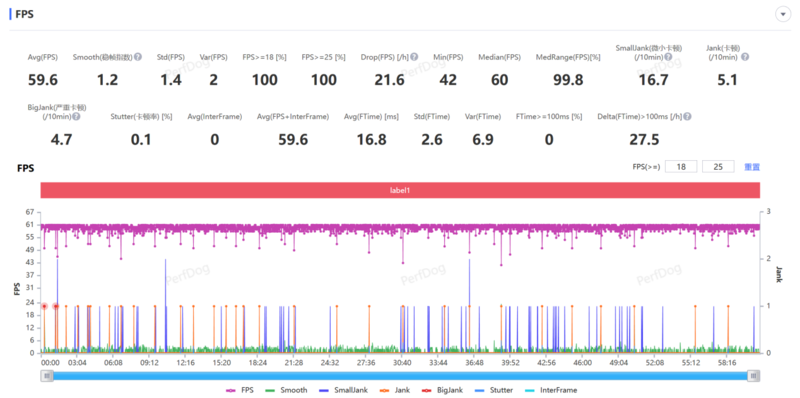800x398 pixels.
Task: Click the blue timeline range bar
Action: (401, 376)
